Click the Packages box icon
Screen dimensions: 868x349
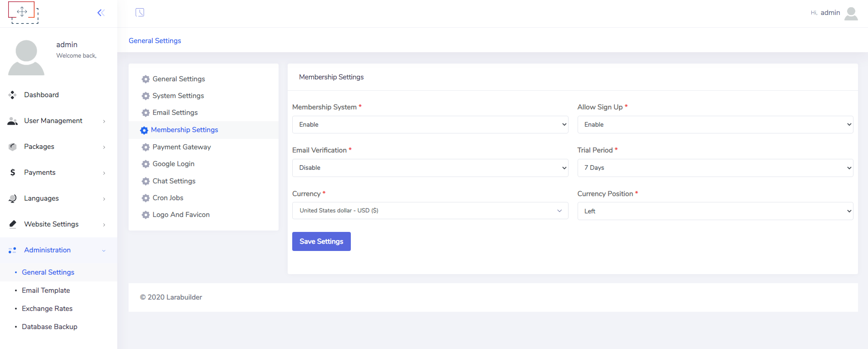coord(13,147)
